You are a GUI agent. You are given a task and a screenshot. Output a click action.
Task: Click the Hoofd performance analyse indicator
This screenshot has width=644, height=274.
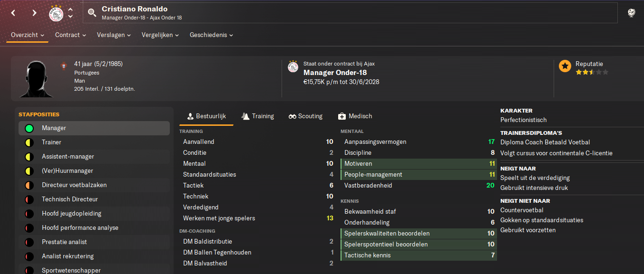29,228
